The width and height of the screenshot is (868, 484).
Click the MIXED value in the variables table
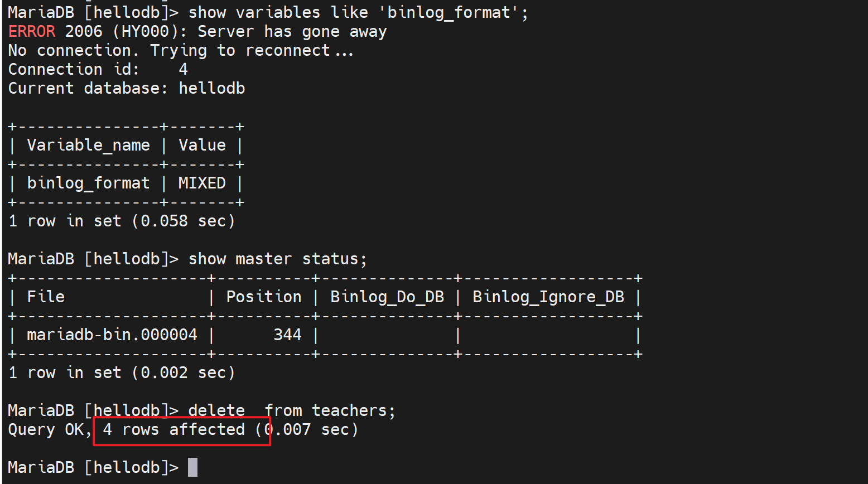tap(202, 183)
